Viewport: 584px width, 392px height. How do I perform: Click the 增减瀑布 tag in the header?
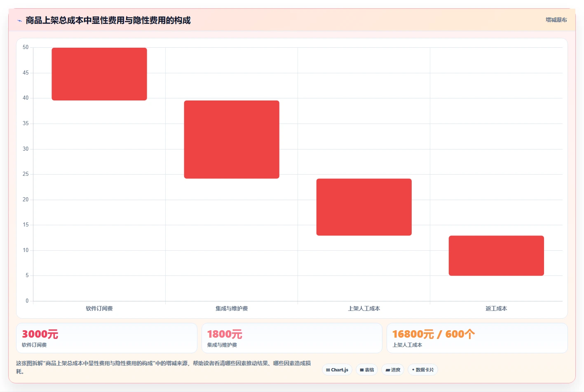[x=556, y=20]
